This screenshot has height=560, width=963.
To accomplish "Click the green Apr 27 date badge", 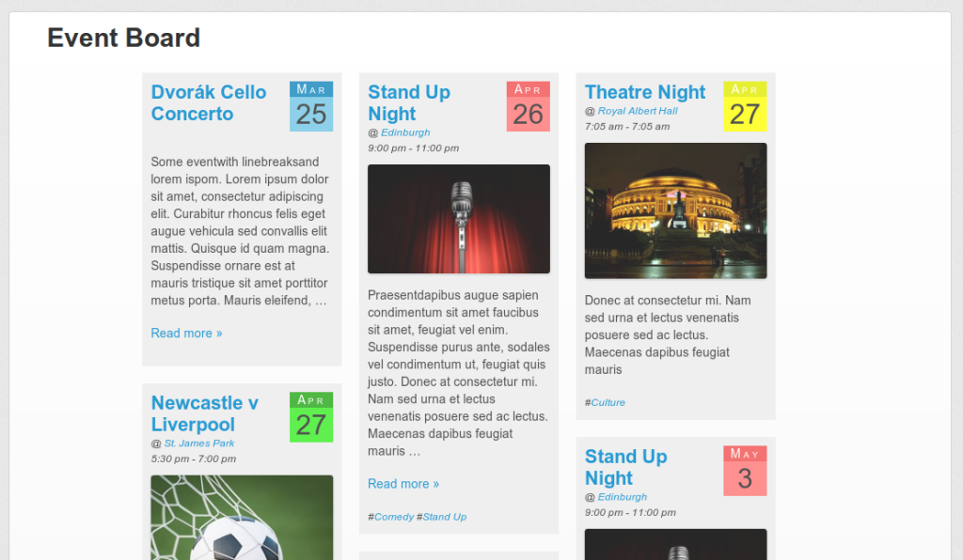I will pos(311,417).
